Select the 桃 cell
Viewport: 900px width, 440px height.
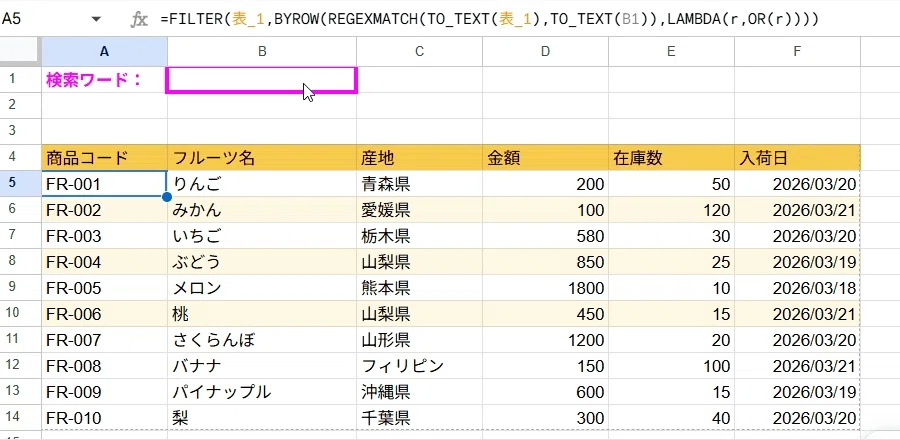tap(262, 314)
